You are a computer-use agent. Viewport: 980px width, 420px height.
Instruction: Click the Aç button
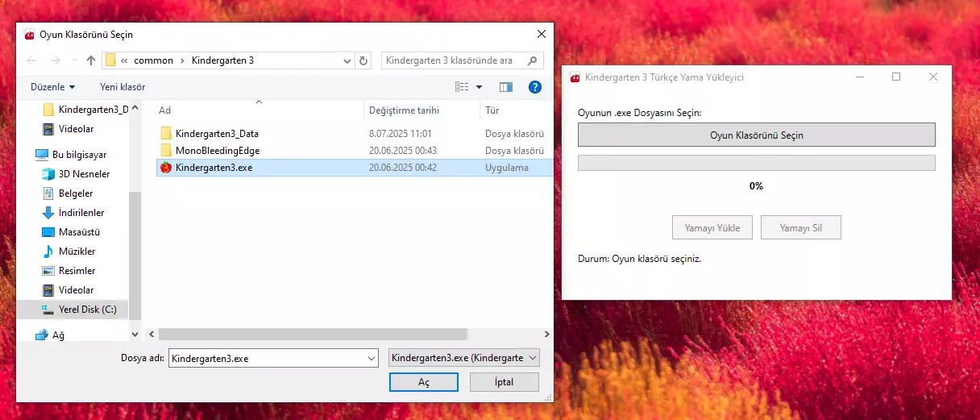(424, 382)
